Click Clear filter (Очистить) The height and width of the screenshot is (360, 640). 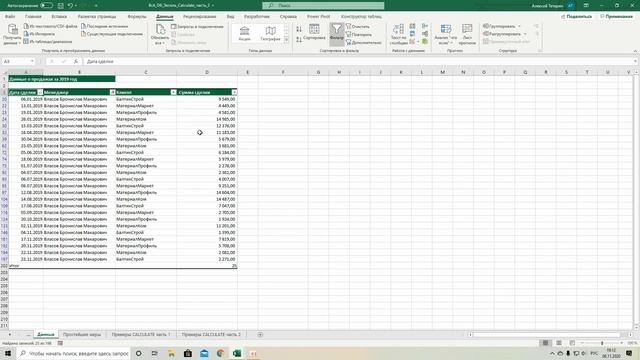[x=358, y=27]
